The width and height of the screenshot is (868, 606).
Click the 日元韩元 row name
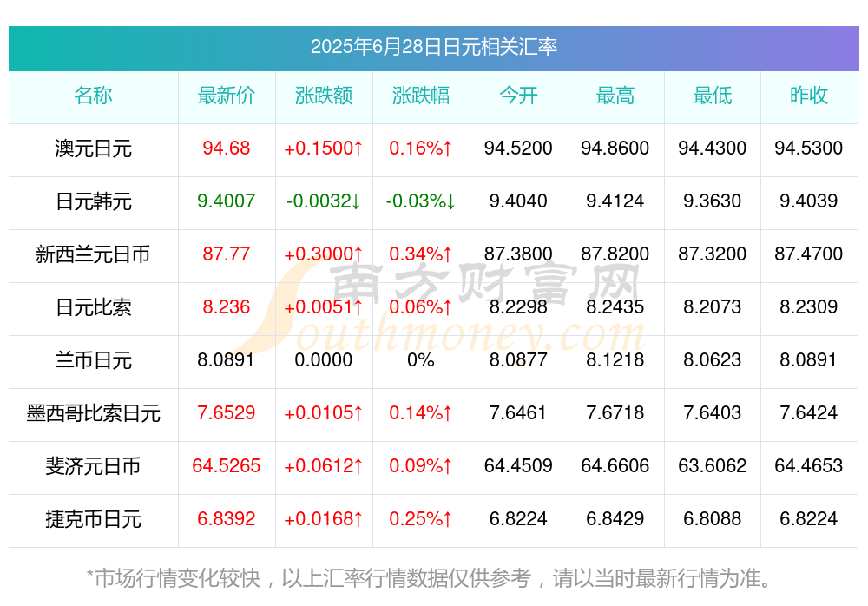point(93,201)
